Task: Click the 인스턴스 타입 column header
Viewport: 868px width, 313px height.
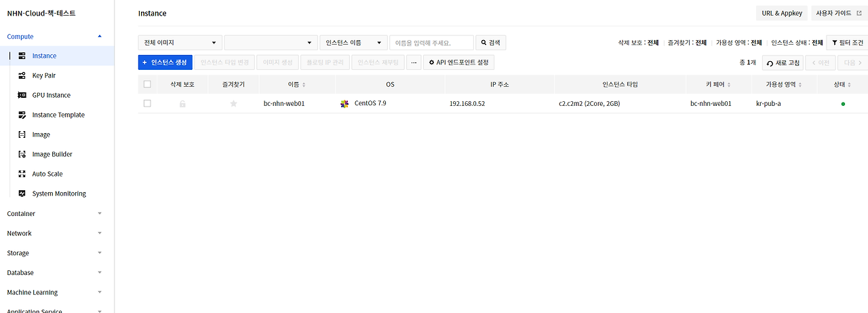Action: [x=620, y=85]
